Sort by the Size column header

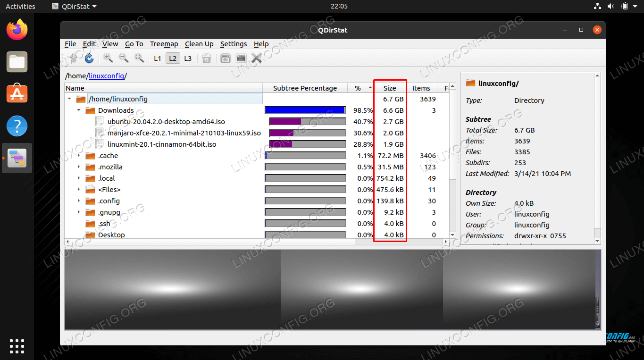(390, 88)
